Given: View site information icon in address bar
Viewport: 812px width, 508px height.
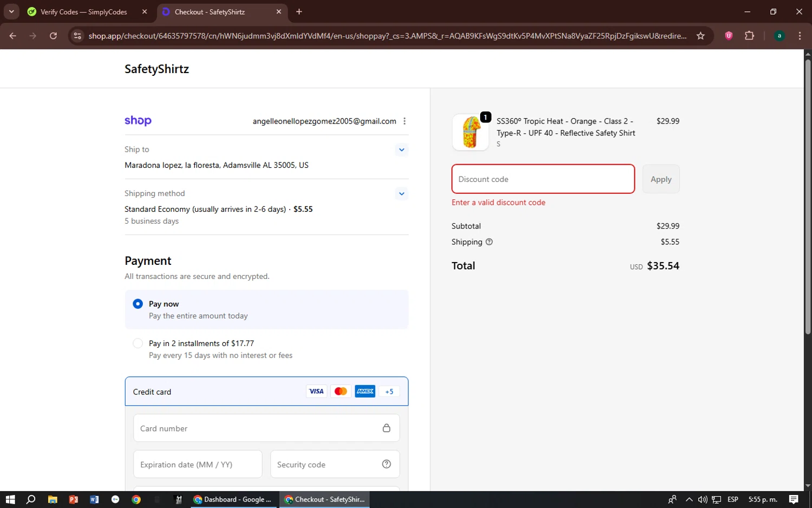Looking at the screenshot, I should (x=77, y=36).
